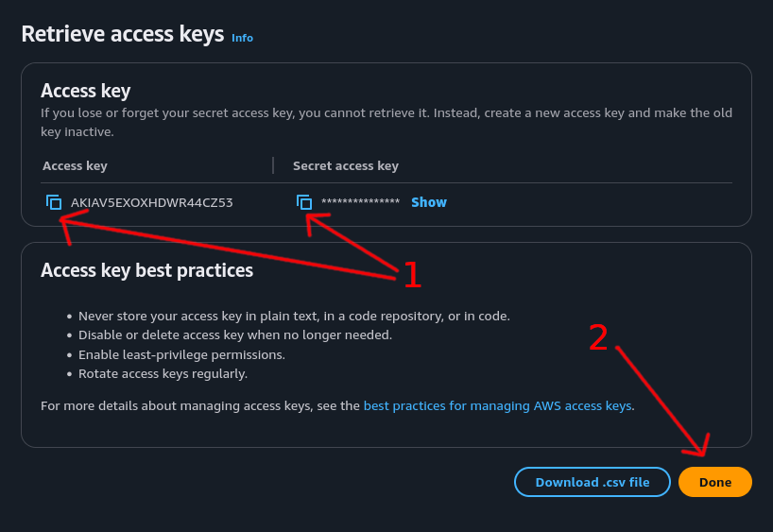Click the Retrieve access keys heading
This screenshot has height=532, width=773.
tap(122, 34)
